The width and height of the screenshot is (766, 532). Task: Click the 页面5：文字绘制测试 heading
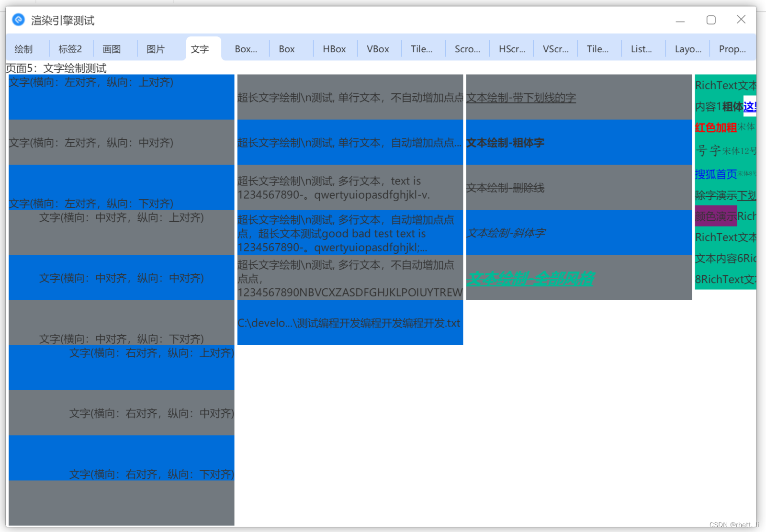pos(56,68)
